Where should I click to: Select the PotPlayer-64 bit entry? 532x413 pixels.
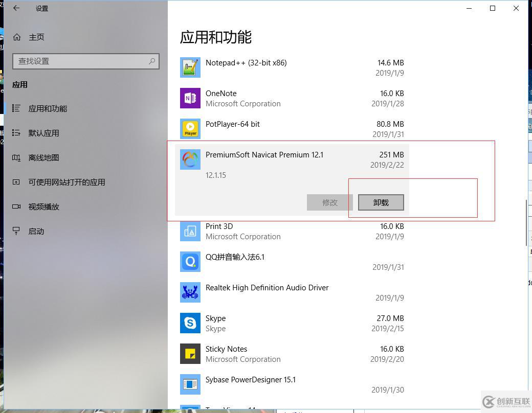pyautogui.click(x=232, y=124)
